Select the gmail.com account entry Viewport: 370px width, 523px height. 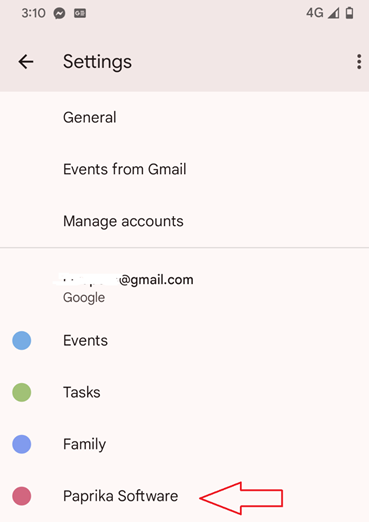click(185, 288)
